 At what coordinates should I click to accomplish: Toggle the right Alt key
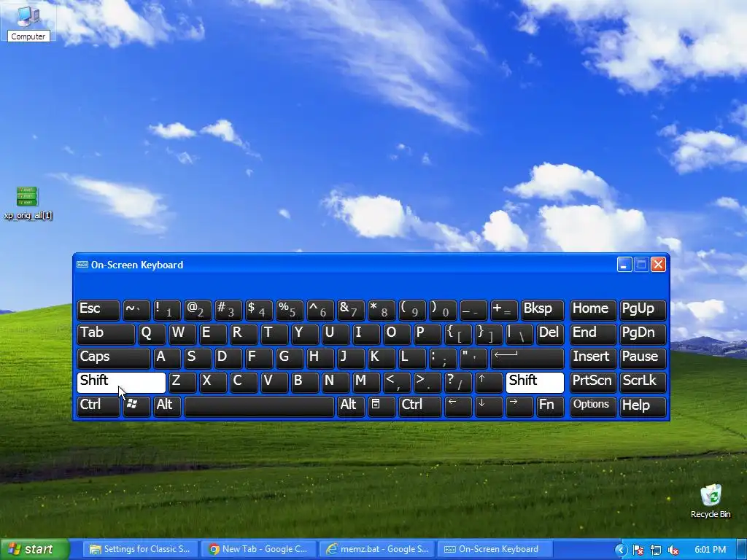point(351,406)
